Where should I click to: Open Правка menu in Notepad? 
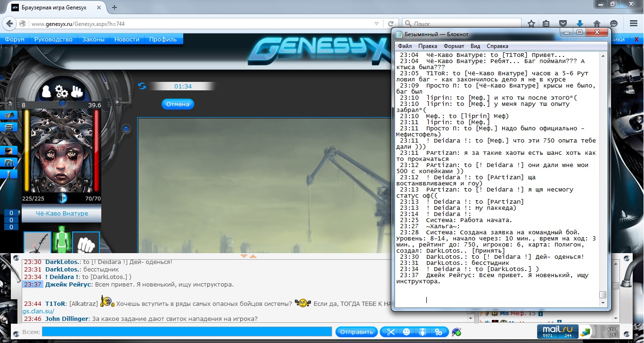(x=428, y=46)
